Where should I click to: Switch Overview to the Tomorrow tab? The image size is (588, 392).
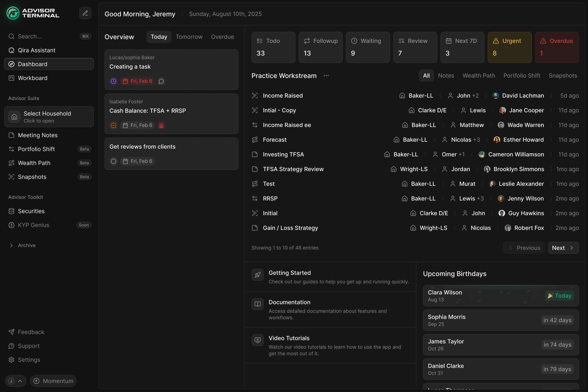tap(189, 37)
